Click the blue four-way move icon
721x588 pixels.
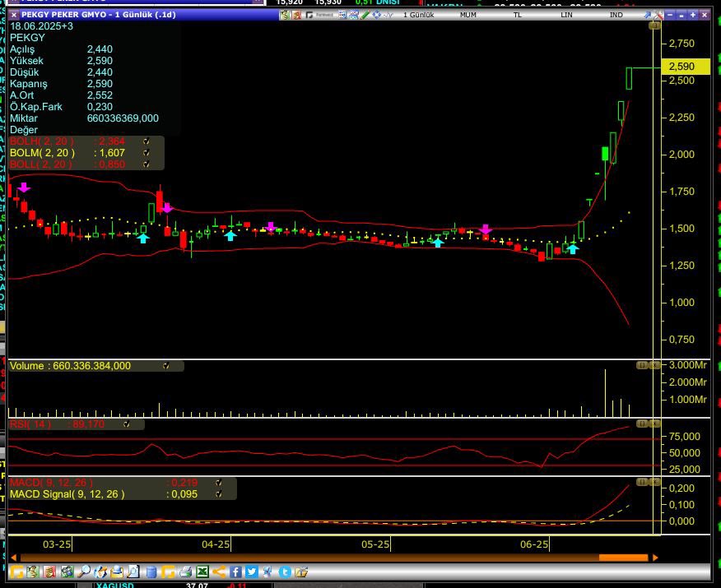[377, 15]
